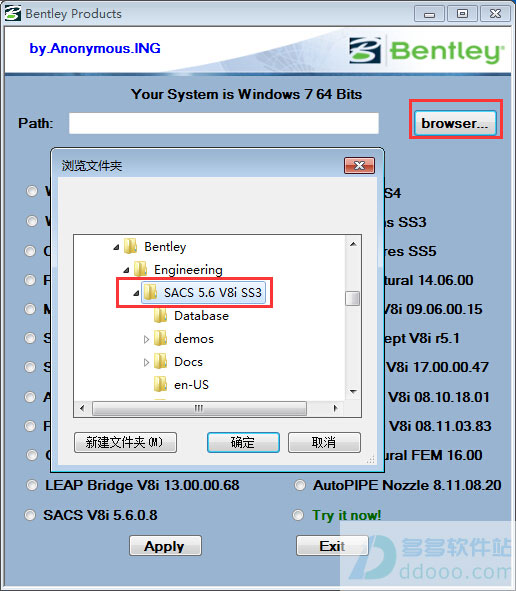Expand the Docs folder node
The width and height of the screenshot is (516, 591).
click(x=146, y=362)
